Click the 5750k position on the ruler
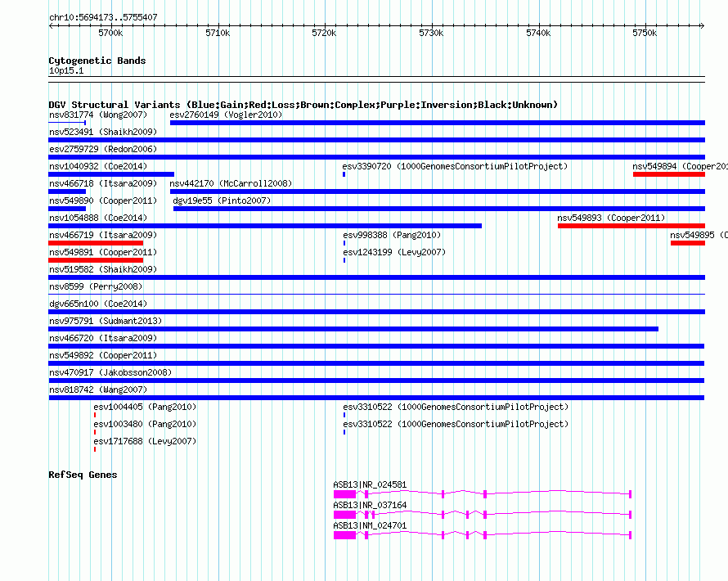The width and height of the screenshot is (728, 581). (x=645, y=33)
